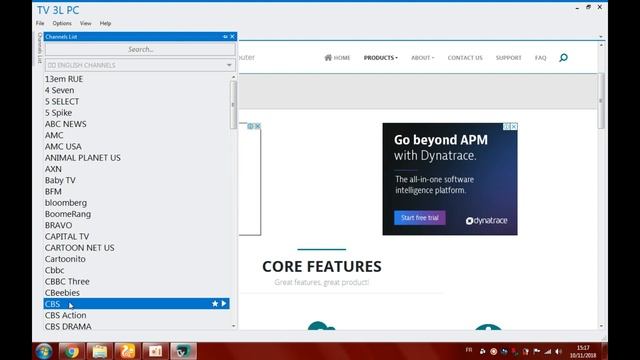The image size is (640, 360).
Task: Launch Google Chrome from taskbar
Action: click(71, 351)
